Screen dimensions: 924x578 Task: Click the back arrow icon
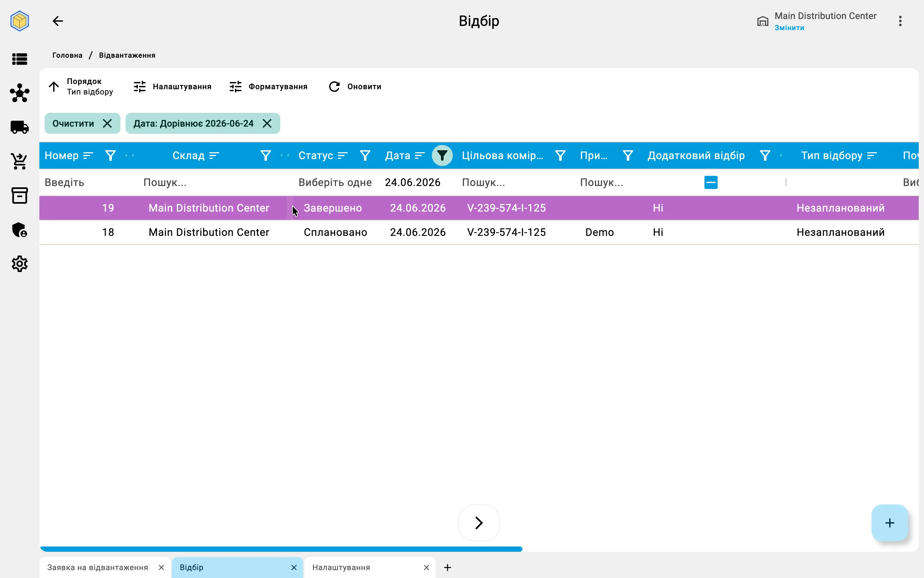coord(58,21)
